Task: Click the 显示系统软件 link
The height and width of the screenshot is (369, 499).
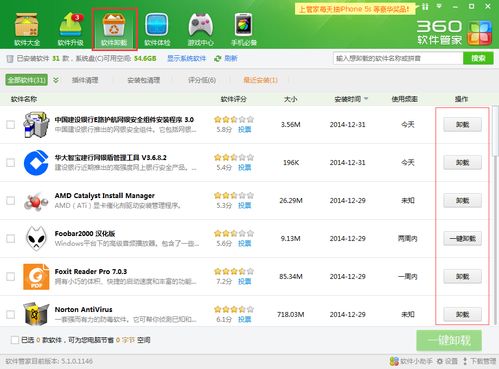Action: tap(187, 59)
